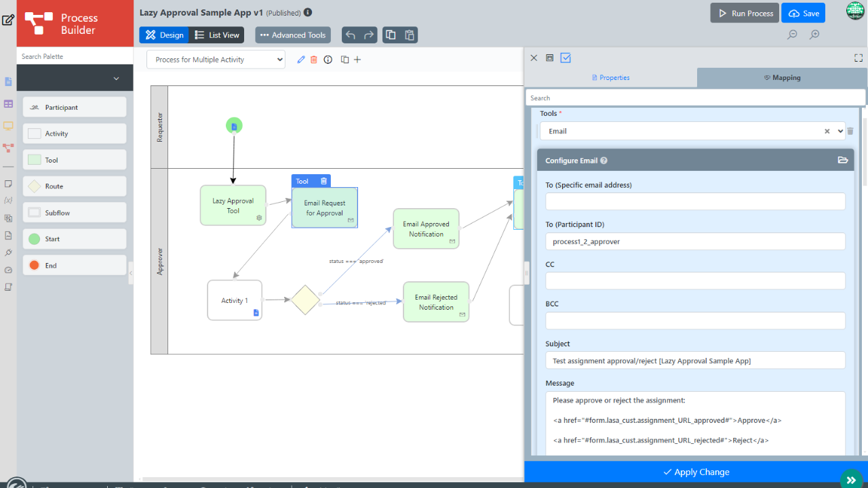Switch to List View

(x=216, y=35)
